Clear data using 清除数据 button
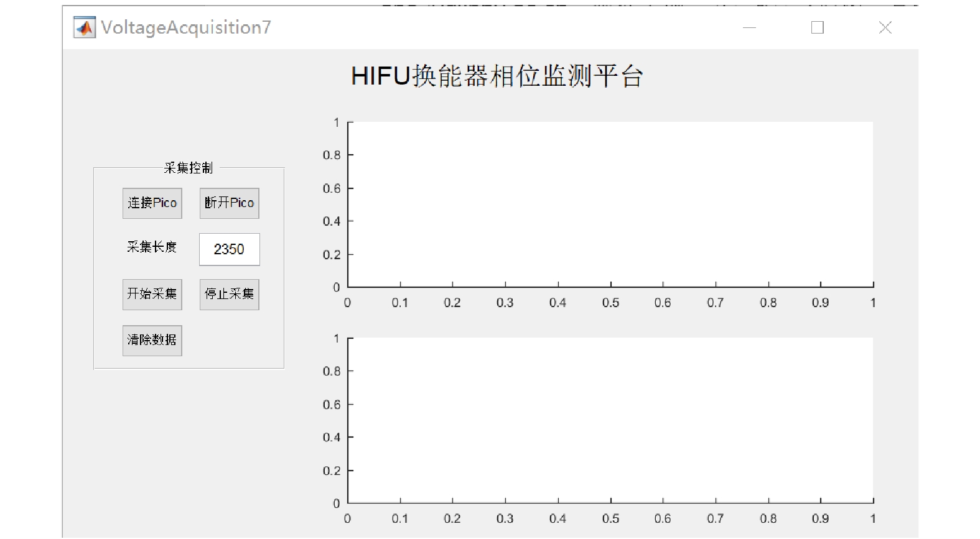This screenshot has width=980, height=539. [152, 340]
